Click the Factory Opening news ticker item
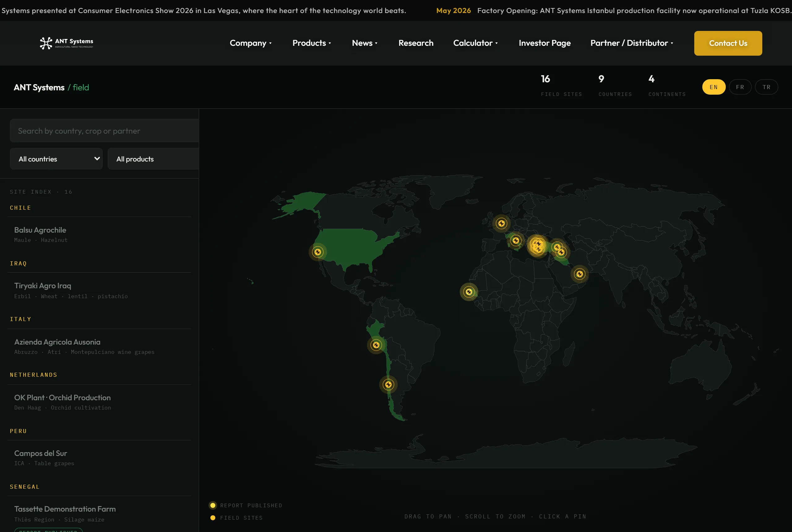Viewport: 792px width, 532px height. click(x=634, y=11)
